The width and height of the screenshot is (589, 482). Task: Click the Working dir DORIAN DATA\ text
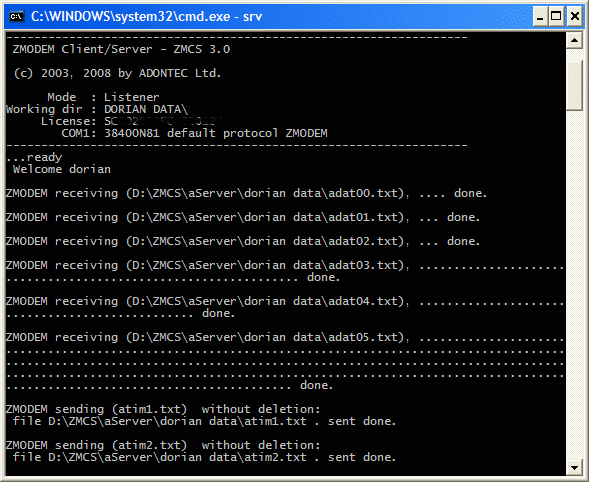tap(97, 109)
